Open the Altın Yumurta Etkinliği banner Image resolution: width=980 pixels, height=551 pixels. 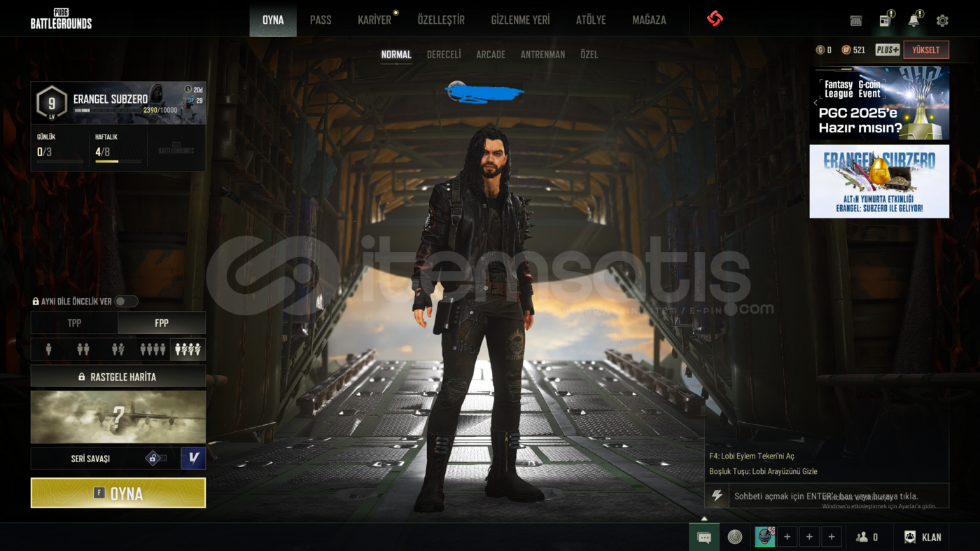[879, 181]
